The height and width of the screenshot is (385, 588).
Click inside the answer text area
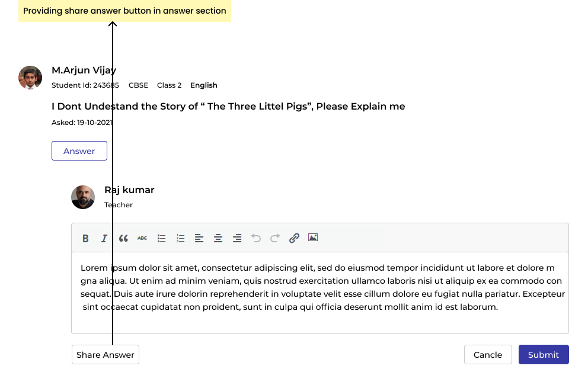pos(320,293)
